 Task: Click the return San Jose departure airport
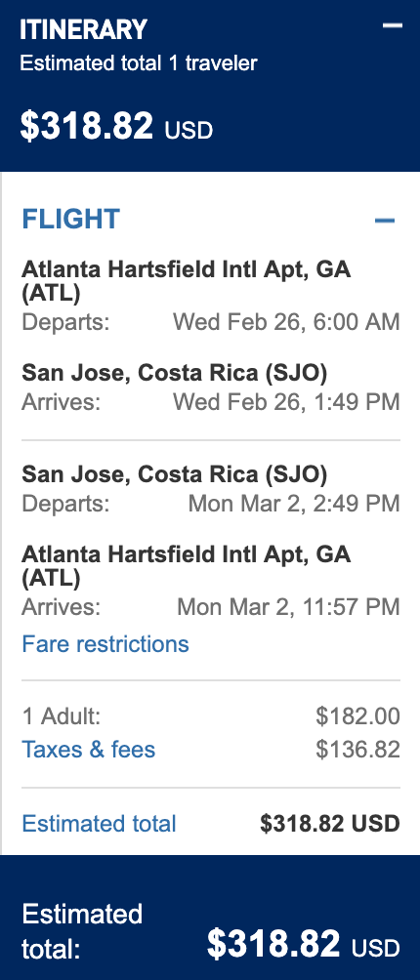[175, 474]
